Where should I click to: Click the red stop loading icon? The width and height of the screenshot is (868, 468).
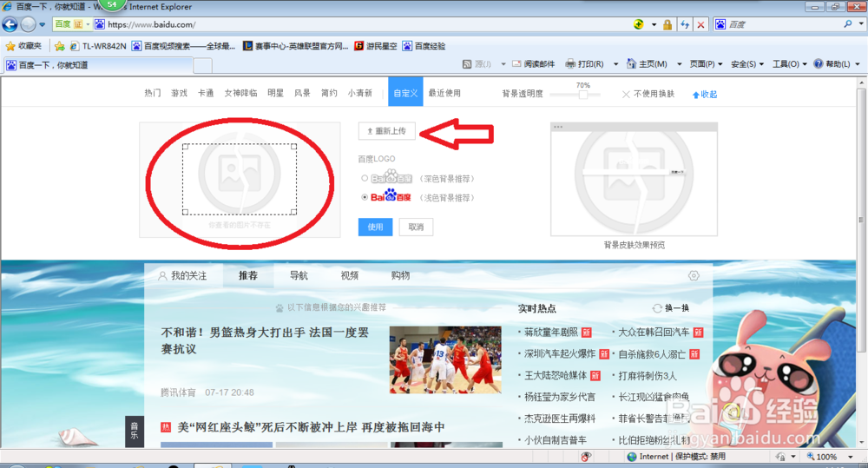click(x=700, y=24)
